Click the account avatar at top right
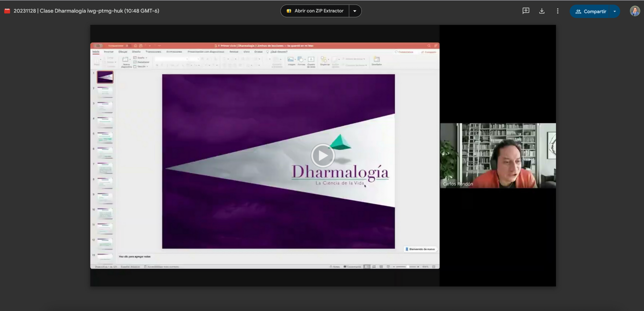 [x=635, y=11]
